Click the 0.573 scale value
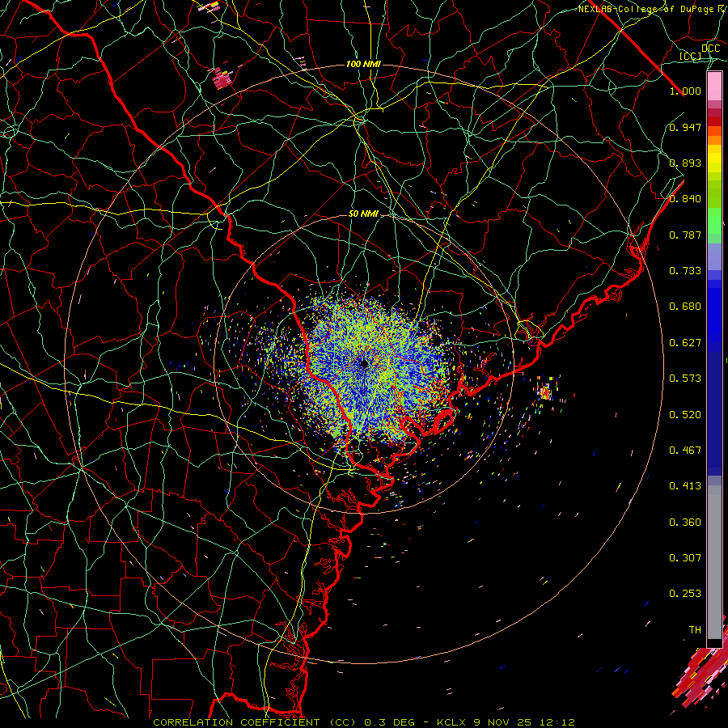This screenshot has height=728, width=728. point(685,379)
